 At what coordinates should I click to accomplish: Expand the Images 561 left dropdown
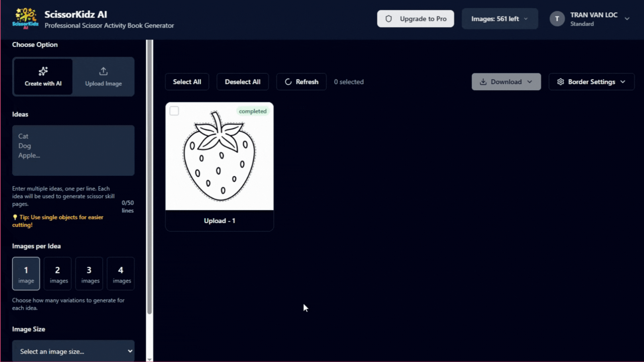click(500, 19)
